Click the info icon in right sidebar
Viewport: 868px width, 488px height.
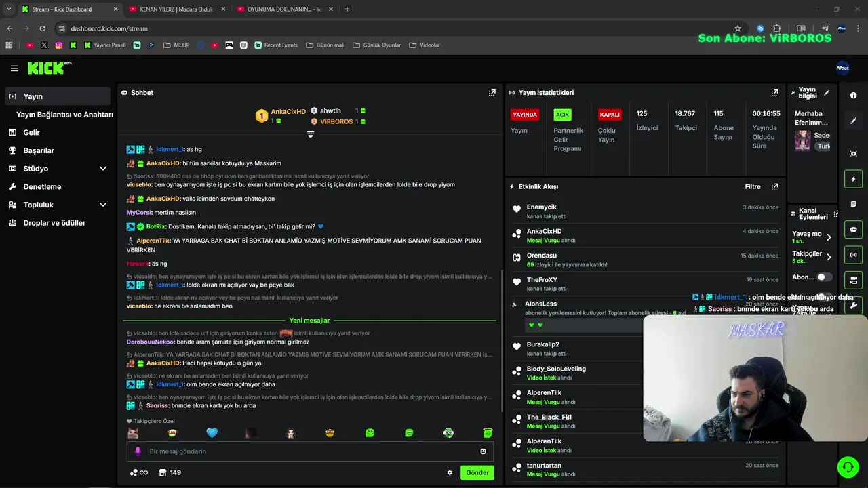pos(853,96)
